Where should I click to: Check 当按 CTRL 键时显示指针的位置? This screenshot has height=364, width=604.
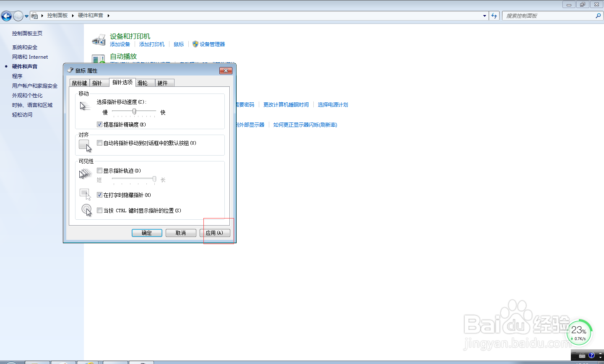tap(99, 211)
